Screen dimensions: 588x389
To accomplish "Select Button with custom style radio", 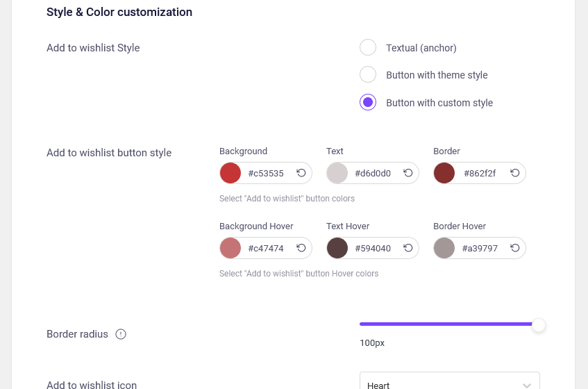I will [368, 102].
